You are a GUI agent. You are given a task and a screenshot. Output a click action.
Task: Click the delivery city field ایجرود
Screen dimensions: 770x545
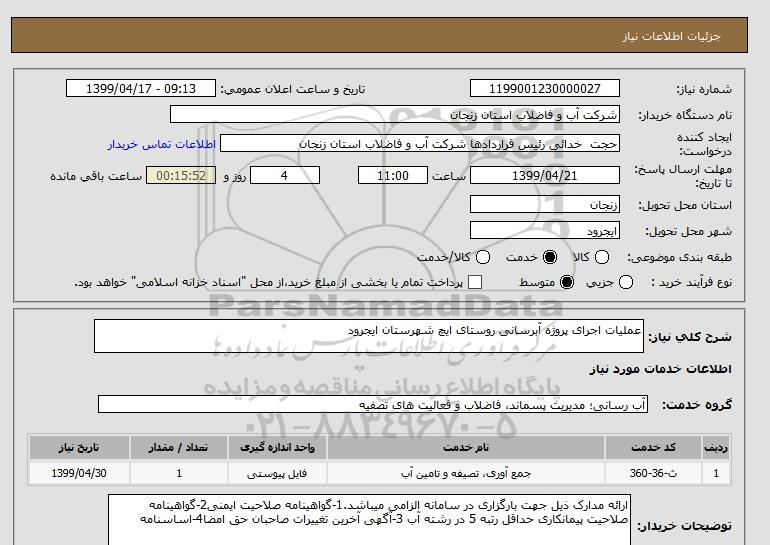(545, 231)
